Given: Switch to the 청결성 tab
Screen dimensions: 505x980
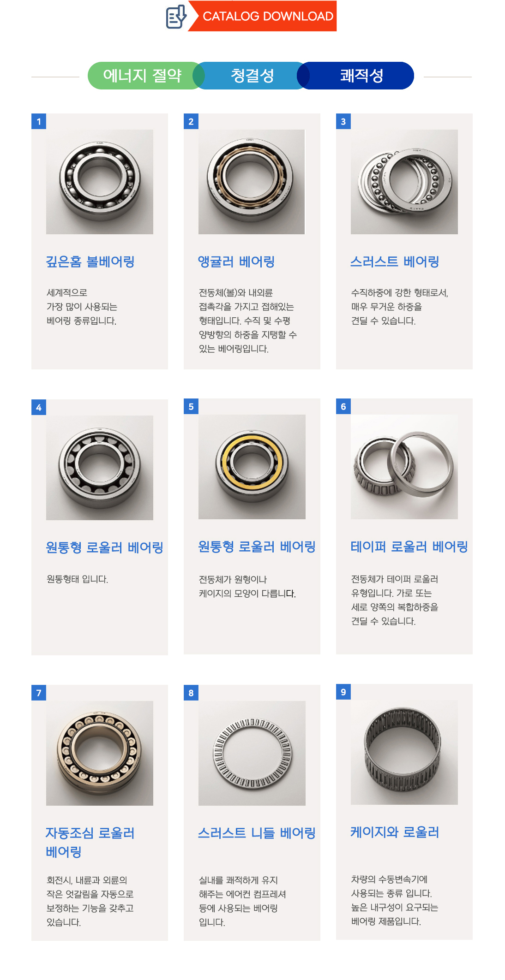Looking at the screenshot, I should tap(252, 76).
